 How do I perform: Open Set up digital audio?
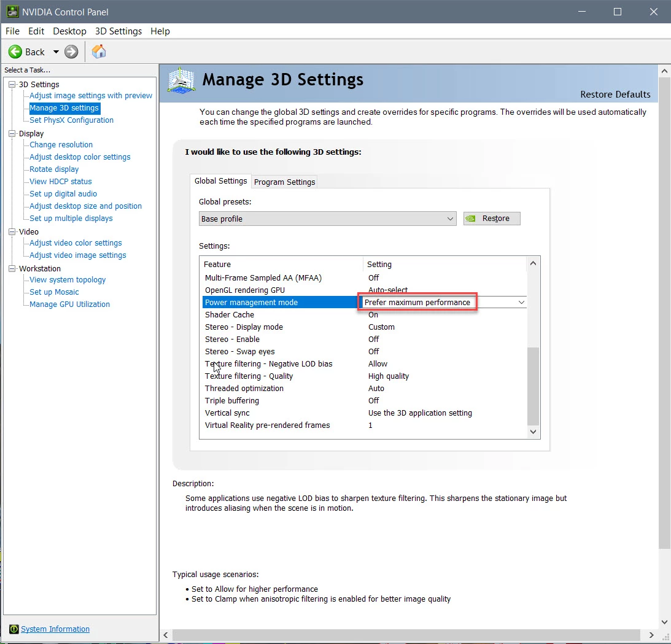[63, 194]
